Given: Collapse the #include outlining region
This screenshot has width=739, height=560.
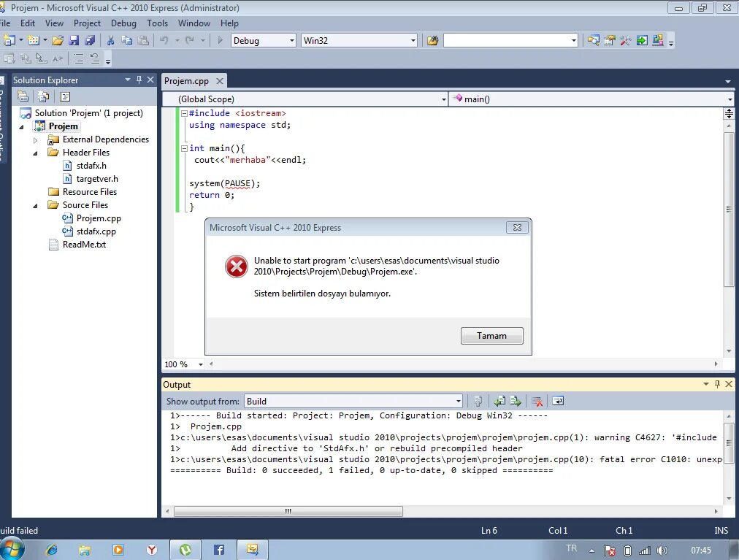Looking at the screenshot, I should [x=184, y=113].
